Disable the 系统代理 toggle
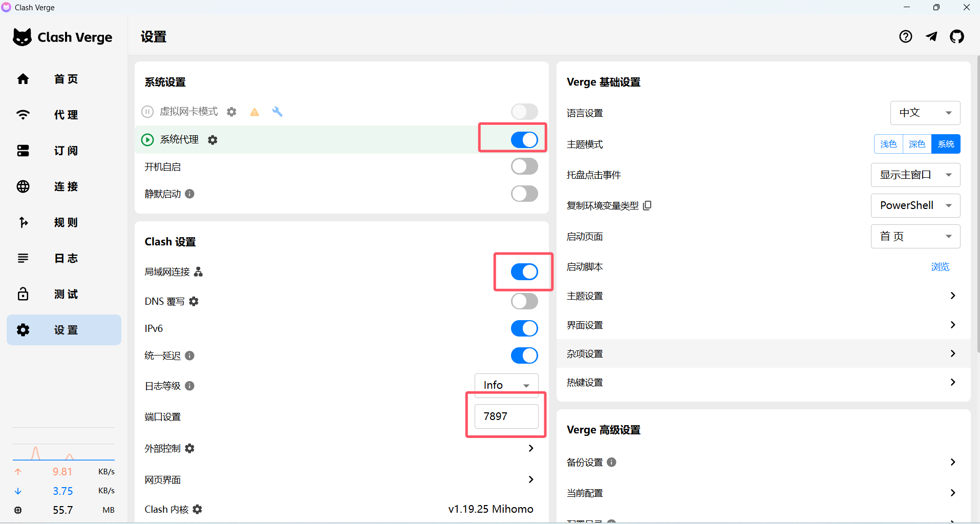Viewport: 980px width, 524px height. [524, 139]
